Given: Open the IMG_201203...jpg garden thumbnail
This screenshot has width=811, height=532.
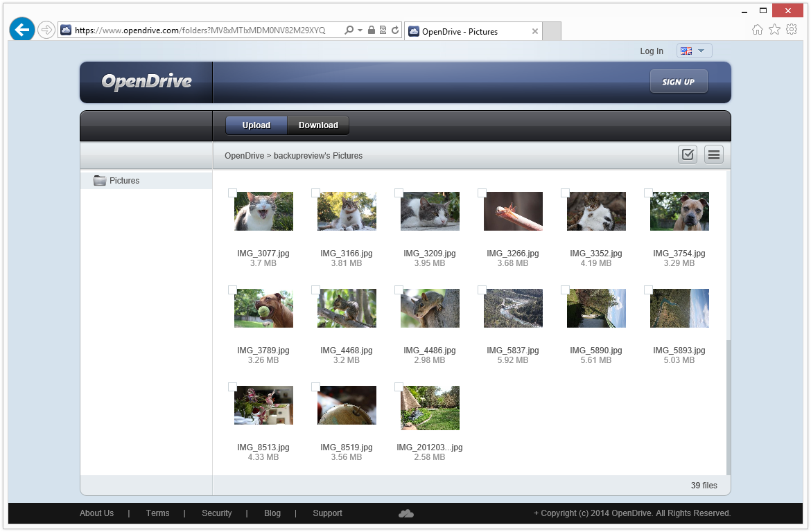Looking at the screenshot, I should (430, 408).
